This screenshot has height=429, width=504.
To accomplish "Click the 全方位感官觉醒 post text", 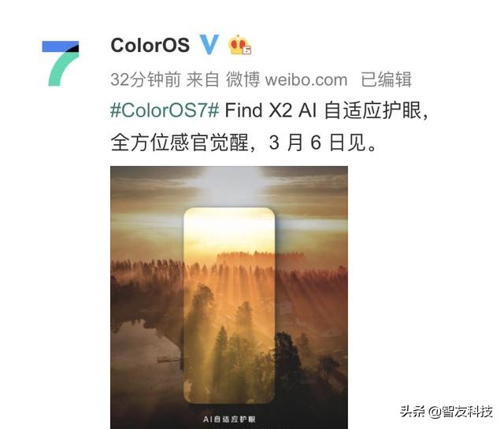I will [x=180, y=142].
